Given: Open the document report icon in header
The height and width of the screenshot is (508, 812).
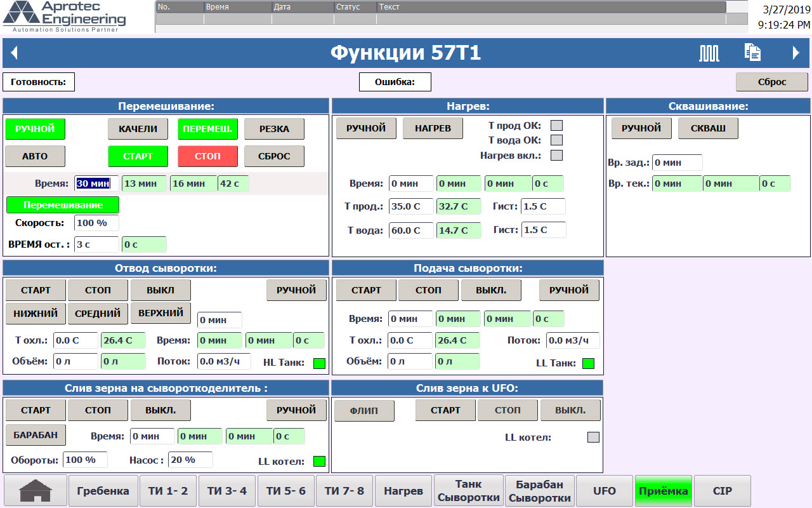Looking at the screenshot, I should pos(752,53).
